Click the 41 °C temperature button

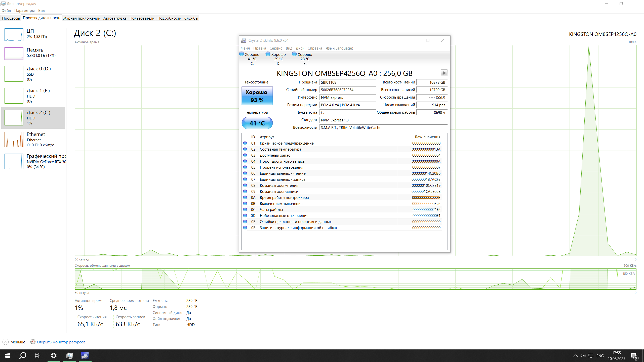click(257, 123)
